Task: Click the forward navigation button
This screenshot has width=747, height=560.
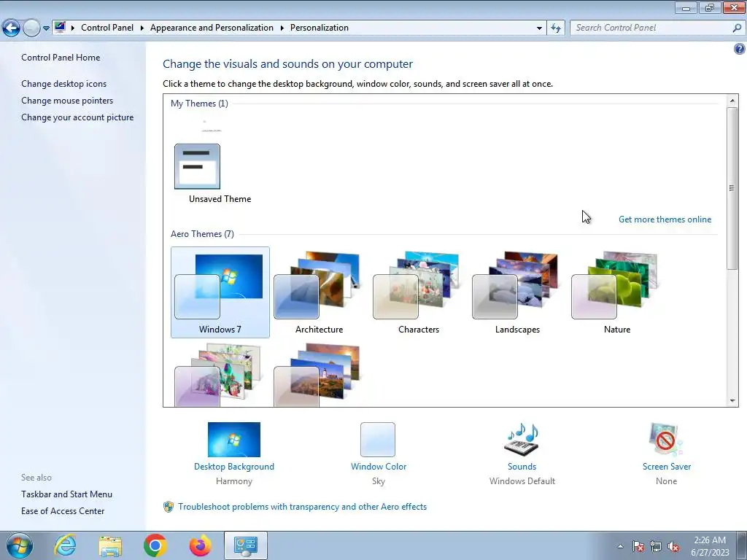Action: click(31, 28)
